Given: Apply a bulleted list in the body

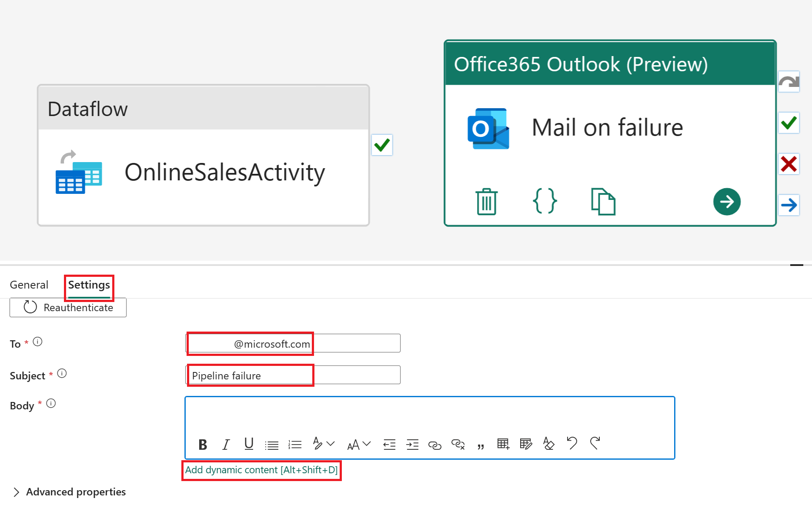Looking at the screenshot, I should point(272,444).
